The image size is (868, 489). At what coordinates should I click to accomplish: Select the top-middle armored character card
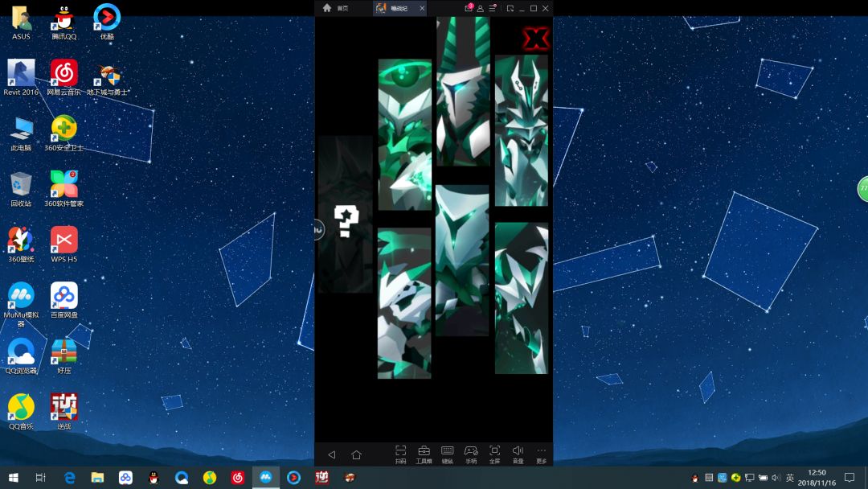tap(463, 92)
